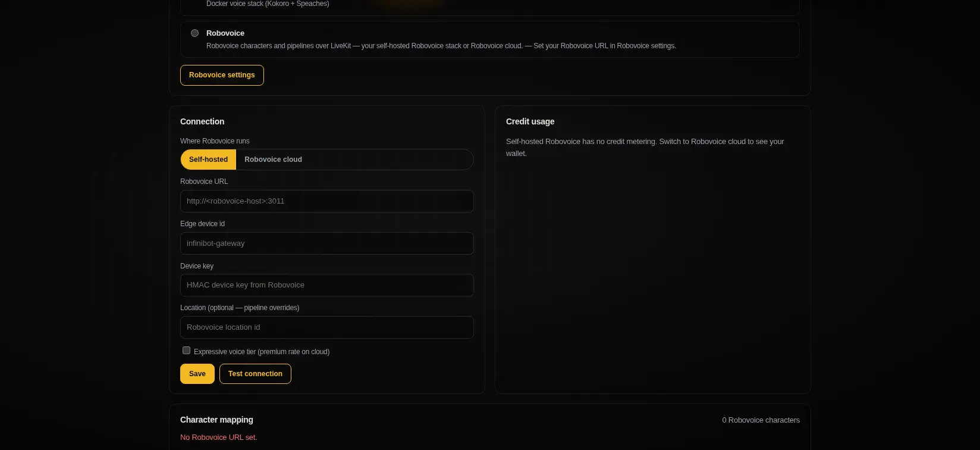Screen dimensions: 980x450
Task: Click the 0 Robovoice characters counter
Action: pos(761,420)
